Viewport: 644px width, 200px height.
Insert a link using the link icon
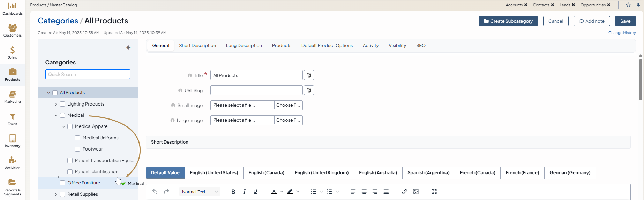click(x=404, y=192)
